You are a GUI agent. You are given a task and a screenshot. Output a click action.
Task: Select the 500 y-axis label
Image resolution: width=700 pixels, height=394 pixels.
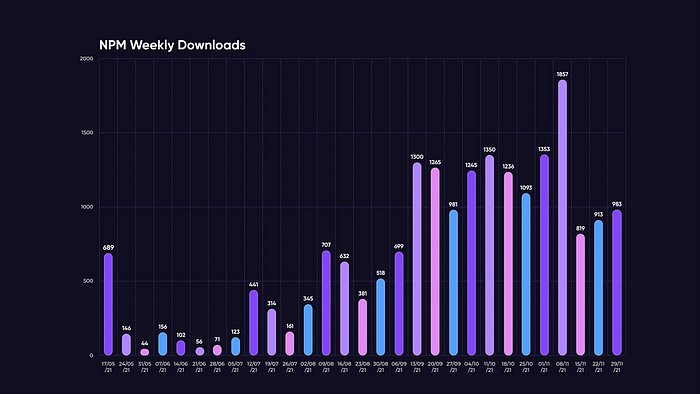tap(88, 281)
